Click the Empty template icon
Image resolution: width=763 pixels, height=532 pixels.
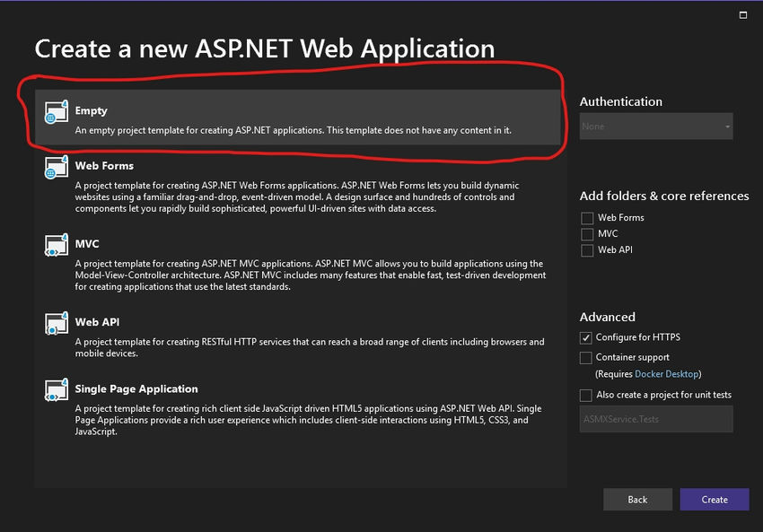tap(57, 112)
